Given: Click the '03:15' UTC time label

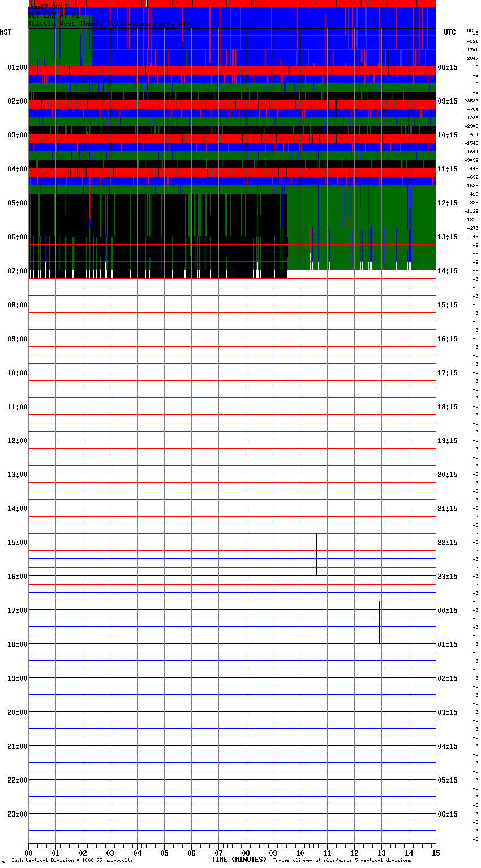Looking at the screenshot, I should 448,712.
